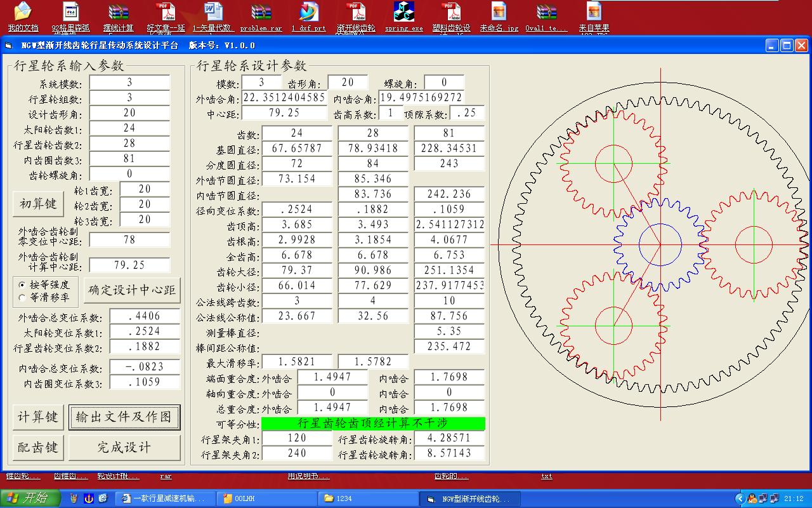812x508 pixels.
Task: Click the 棒间距公称值 value 235.472
Action: tap(450, 346)
